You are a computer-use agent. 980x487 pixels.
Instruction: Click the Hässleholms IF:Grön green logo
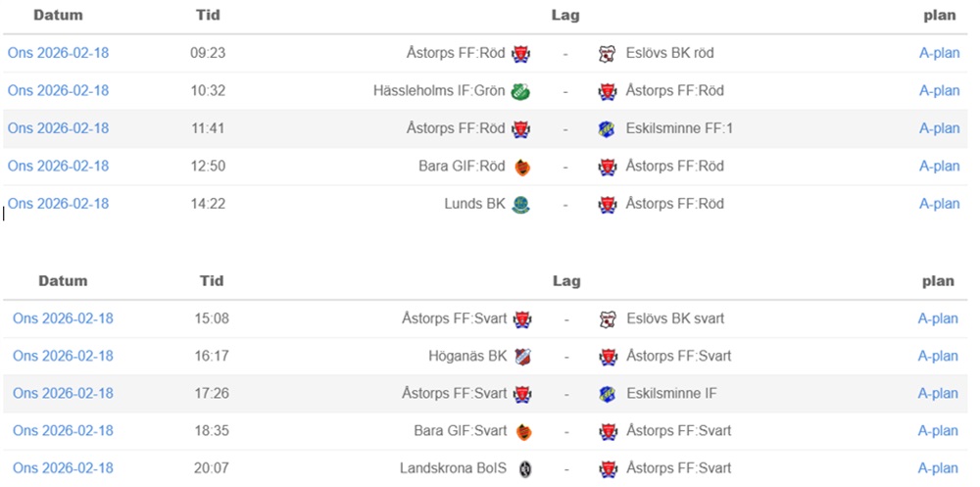coord(521,91)
